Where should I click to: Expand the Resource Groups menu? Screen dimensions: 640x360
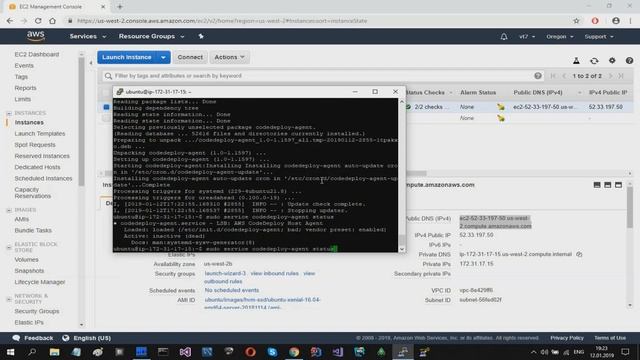pos(151,36)
